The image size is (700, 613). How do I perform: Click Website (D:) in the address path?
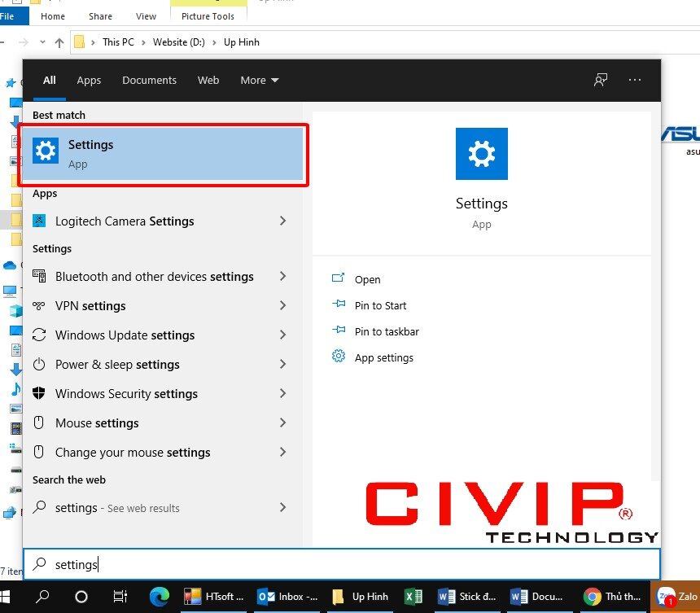(x=178, y=42)
